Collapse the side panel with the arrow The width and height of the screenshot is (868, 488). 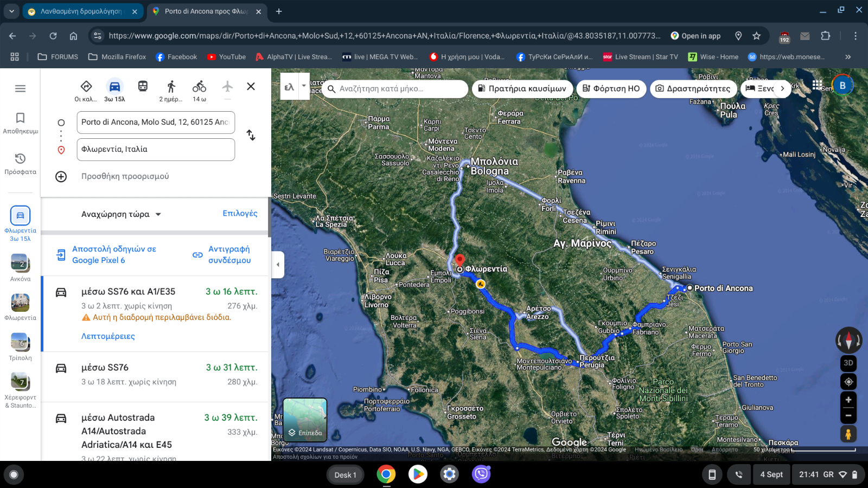(x=278, y=265)
